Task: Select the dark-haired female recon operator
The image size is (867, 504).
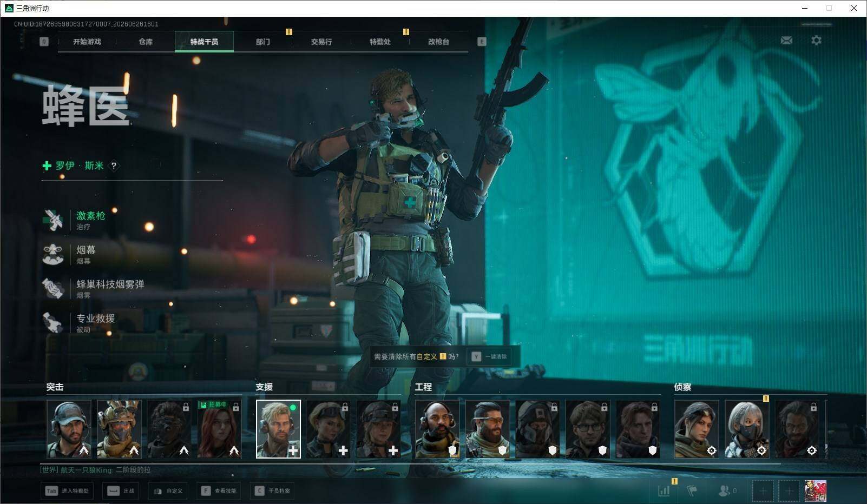Action: (697, 429)
